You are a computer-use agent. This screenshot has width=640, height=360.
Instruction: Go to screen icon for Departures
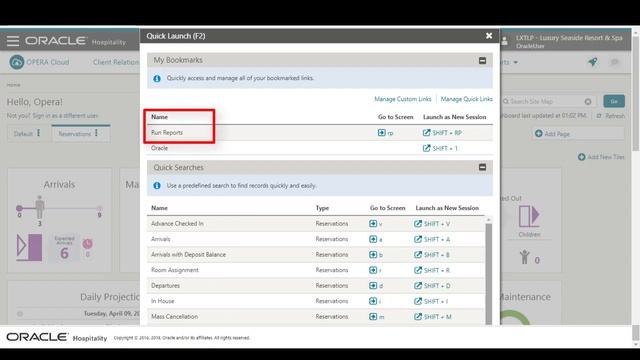click(373, 286)
